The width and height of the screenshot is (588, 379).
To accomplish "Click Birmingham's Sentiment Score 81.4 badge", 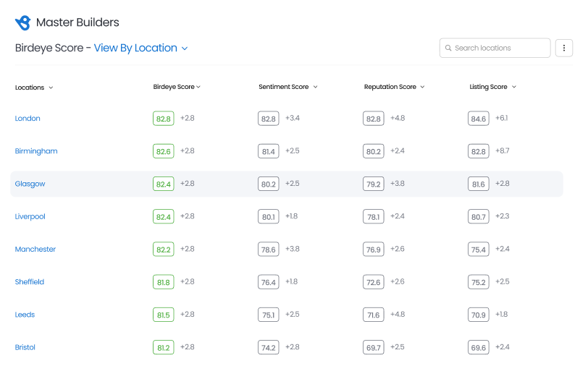I will point(269,151).
